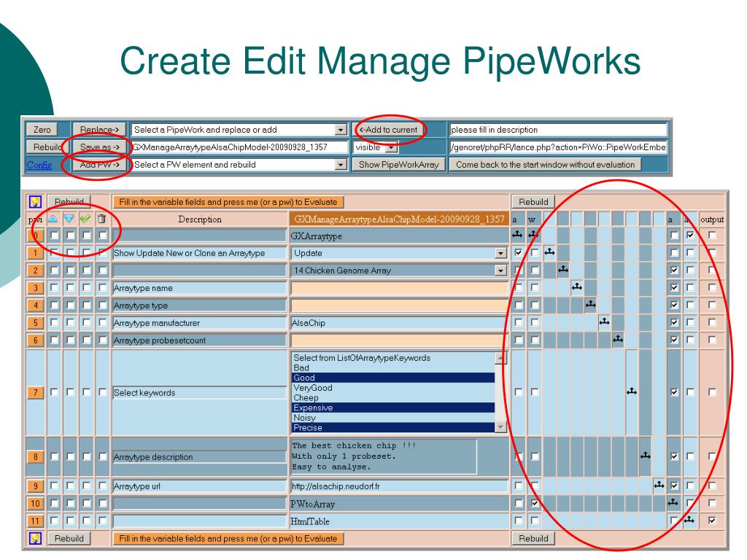Click the move icon under column a in GXArraytype row

[x=517, y=234]
